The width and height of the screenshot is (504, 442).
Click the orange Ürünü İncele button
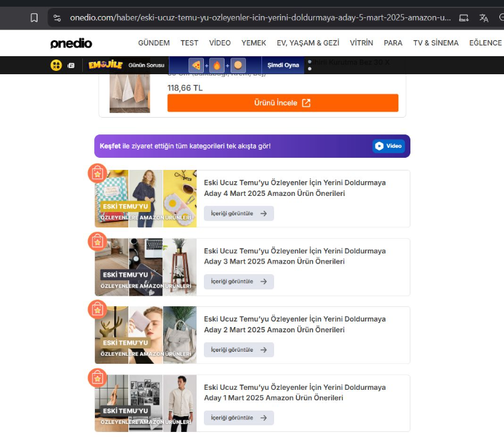[283, 103]
